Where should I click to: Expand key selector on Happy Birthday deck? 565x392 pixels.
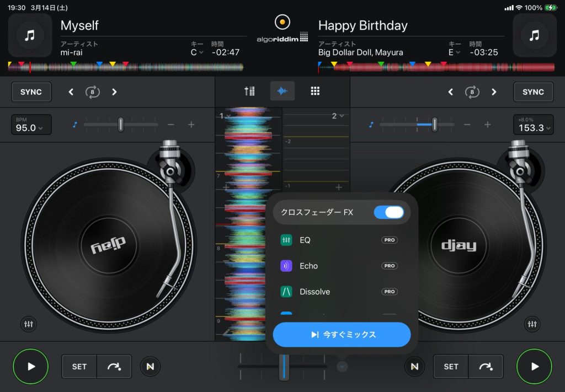click(454, 52)
